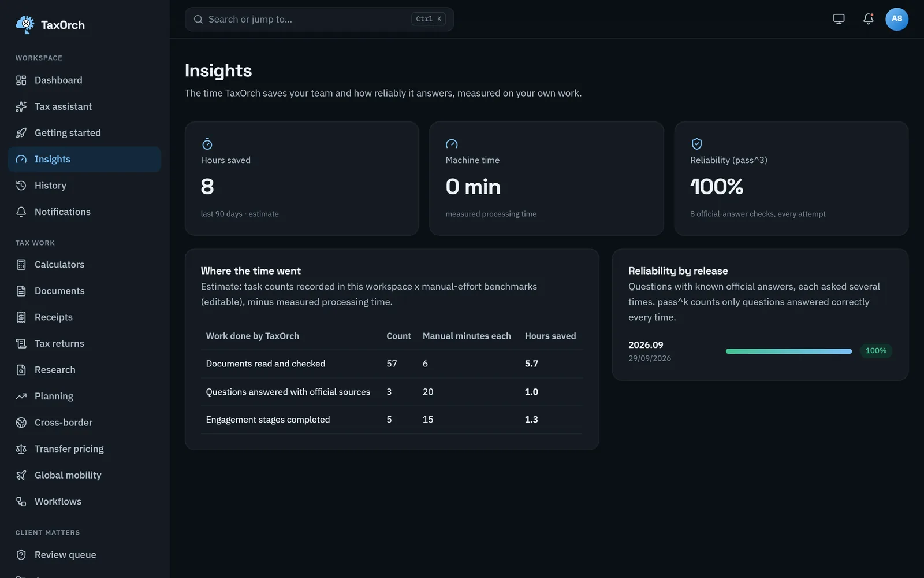
Task: Click the Planning trend icon
Action: point(21,396)
